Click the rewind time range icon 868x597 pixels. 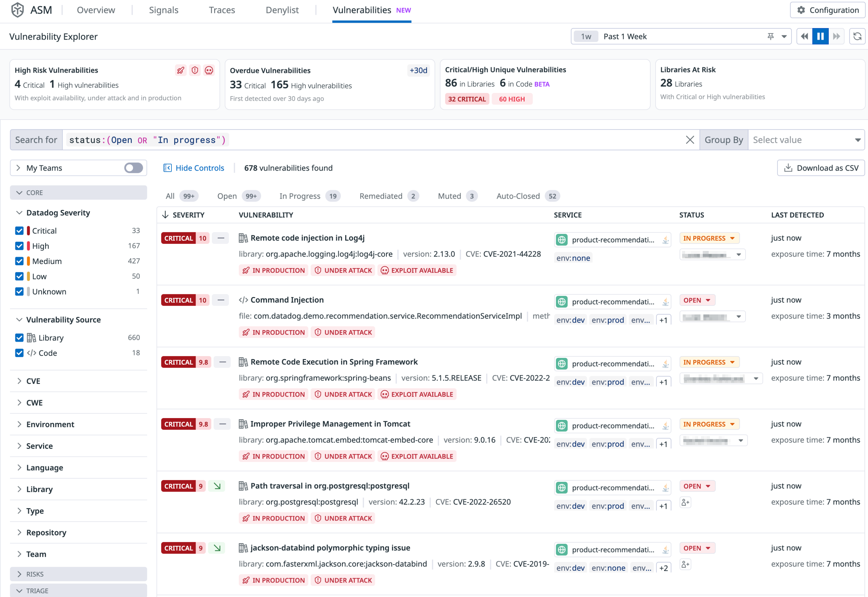pos(805,36)
